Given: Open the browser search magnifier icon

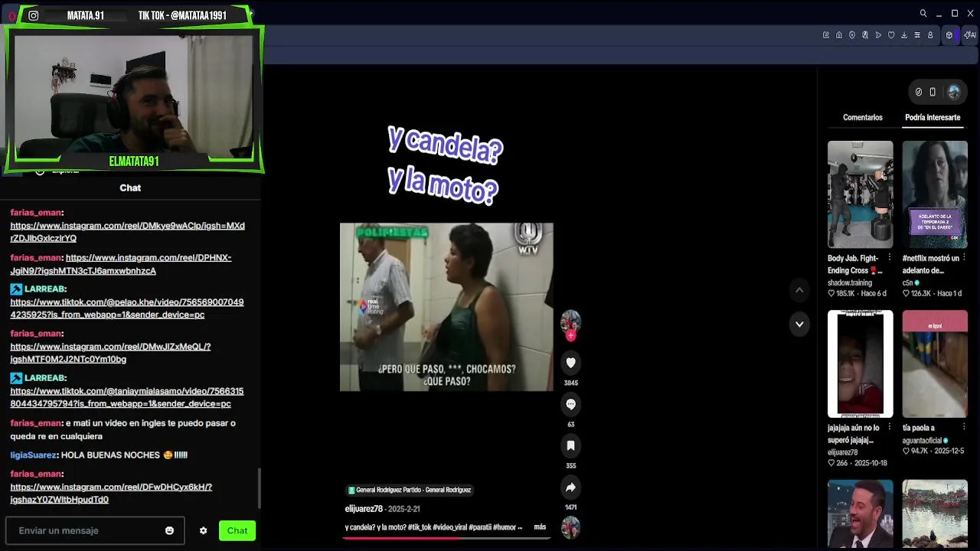Looking at the screenshot, I should (x=923, y=14).
